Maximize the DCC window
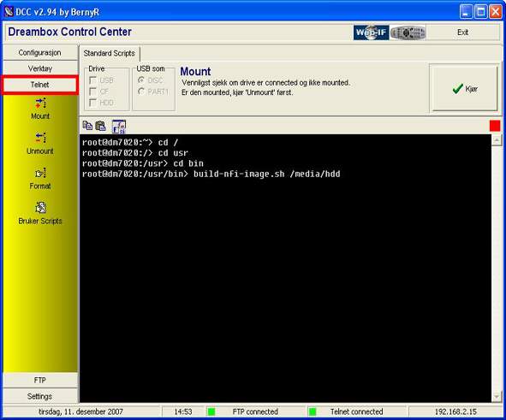Viewport: 506px width, 420px height. pyautogui.click(x=481, y=12)
